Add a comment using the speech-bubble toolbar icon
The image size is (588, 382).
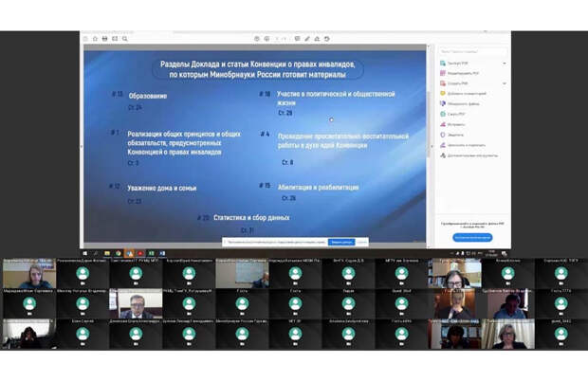coord(298,39)
